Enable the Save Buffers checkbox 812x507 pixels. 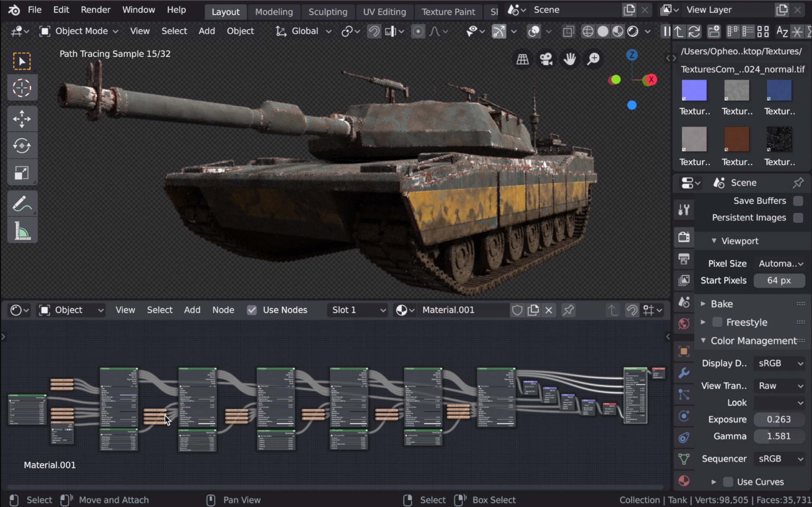798,201
